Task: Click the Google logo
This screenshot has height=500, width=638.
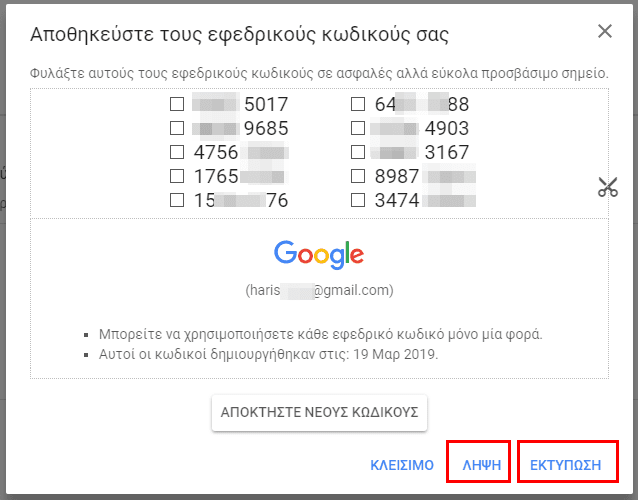Action: tap(319, 255)
